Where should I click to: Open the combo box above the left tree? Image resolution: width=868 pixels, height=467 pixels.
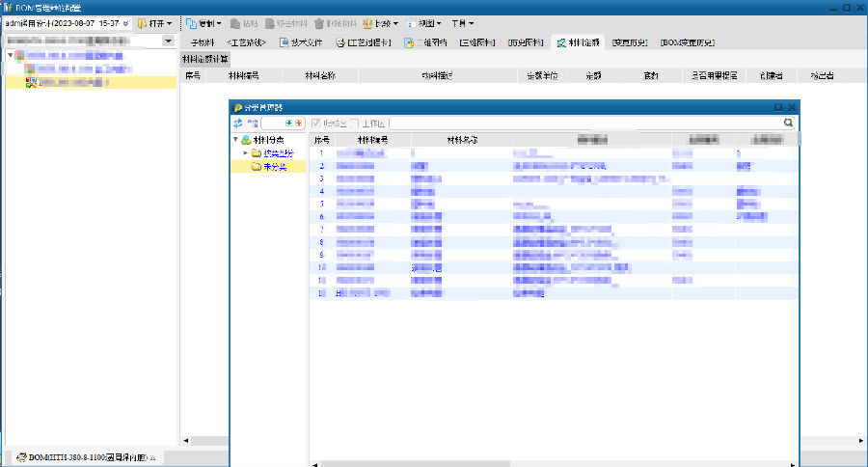168,41
